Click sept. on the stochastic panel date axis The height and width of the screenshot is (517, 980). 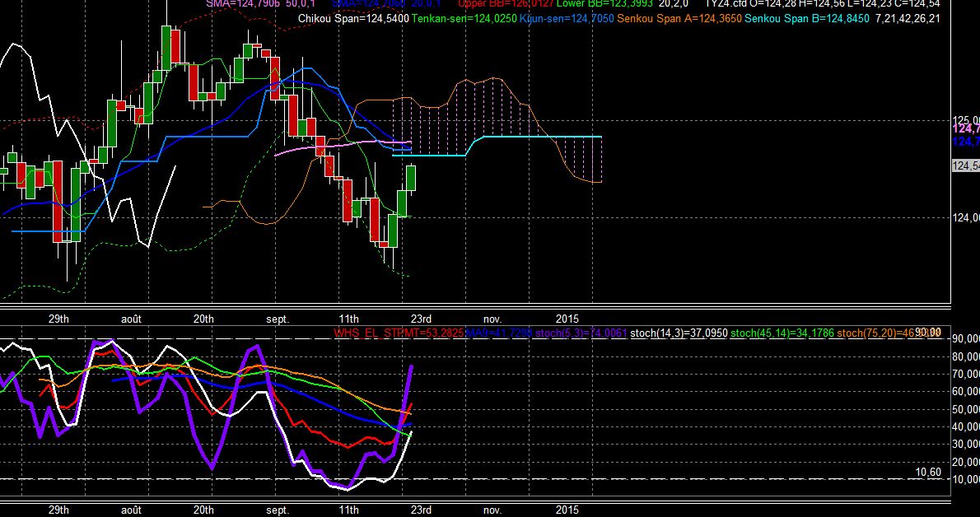(278, 510)
